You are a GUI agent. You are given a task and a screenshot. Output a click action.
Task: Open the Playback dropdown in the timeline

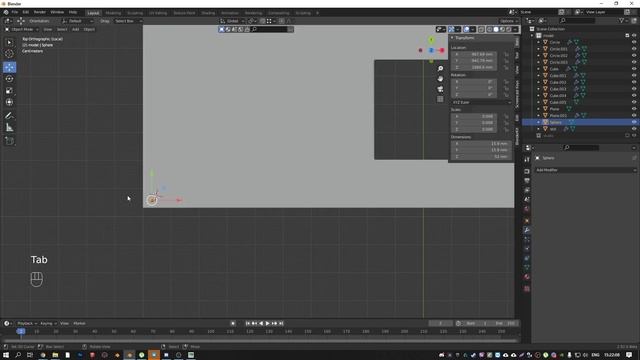pos(26,323)
